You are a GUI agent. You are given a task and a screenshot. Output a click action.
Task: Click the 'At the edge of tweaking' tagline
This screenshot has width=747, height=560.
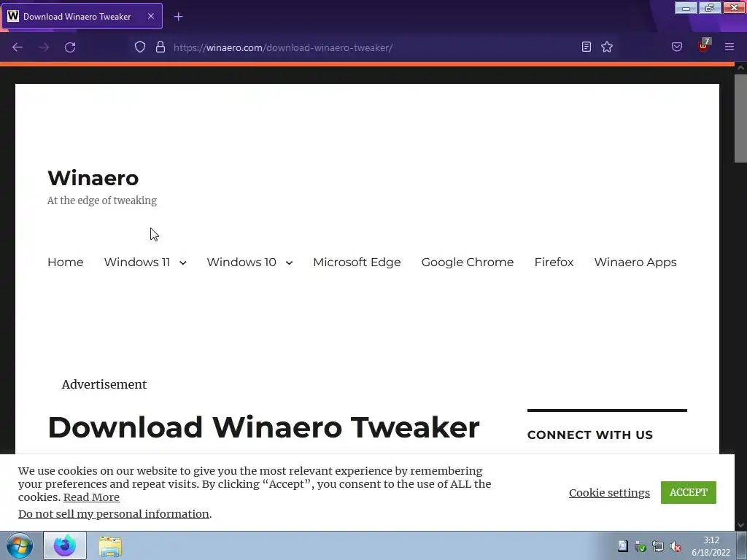[102, 201]
